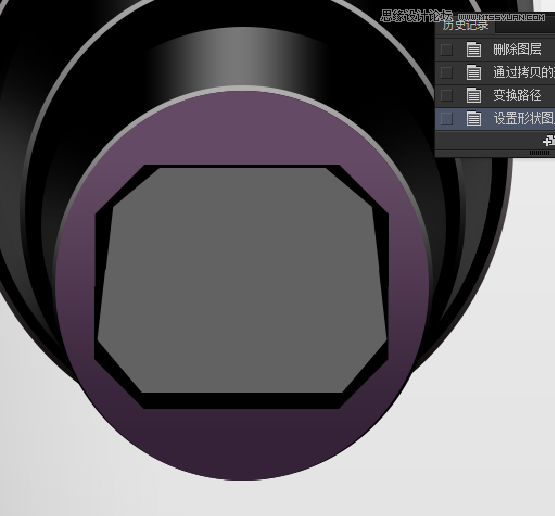Click the empty tab bar beside 历史记录

coord(525,27)
